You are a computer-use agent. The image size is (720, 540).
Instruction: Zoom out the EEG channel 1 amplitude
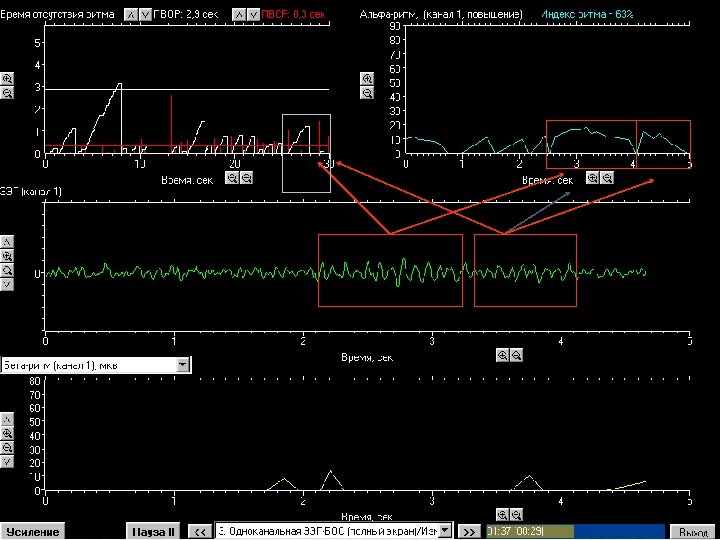click(7, 270)
